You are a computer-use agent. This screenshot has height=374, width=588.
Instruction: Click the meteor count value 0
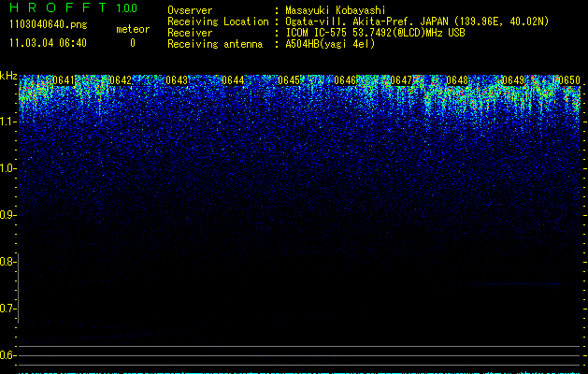coord(133,43)
